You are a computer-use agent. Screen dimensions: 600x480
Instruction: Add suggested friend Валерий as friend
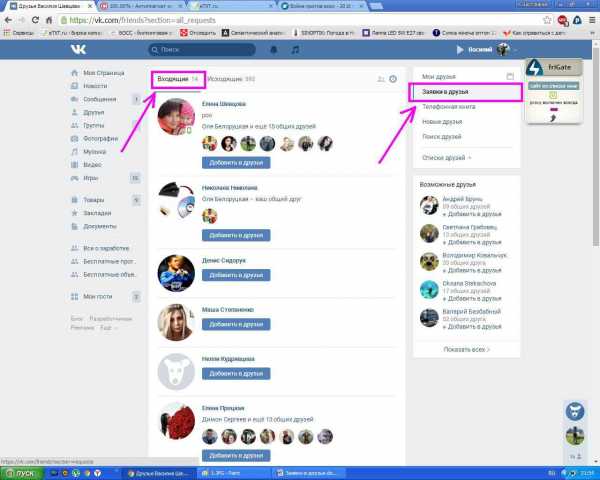[x=472, y=327]
